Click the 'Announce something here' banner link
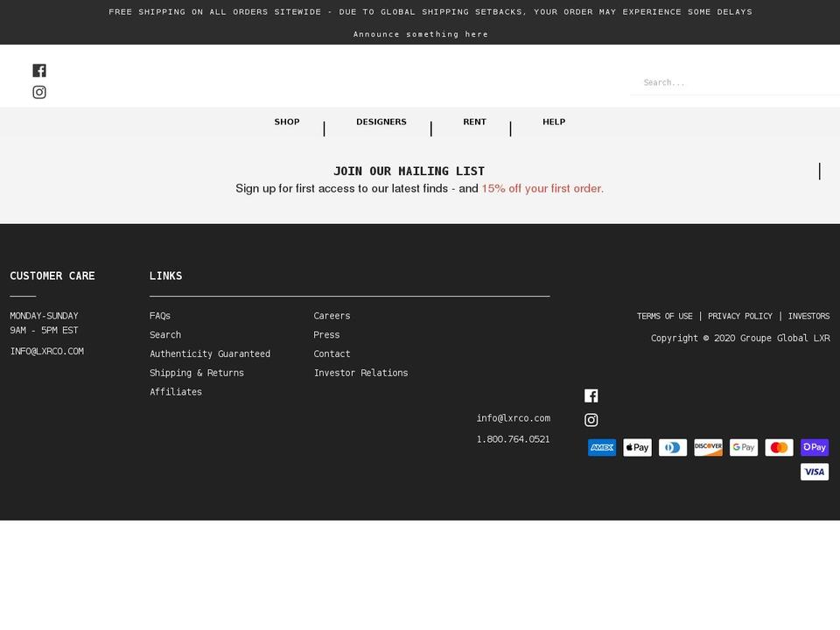The height and width of the screenshot is (630, 840). (x=421, y=34)
